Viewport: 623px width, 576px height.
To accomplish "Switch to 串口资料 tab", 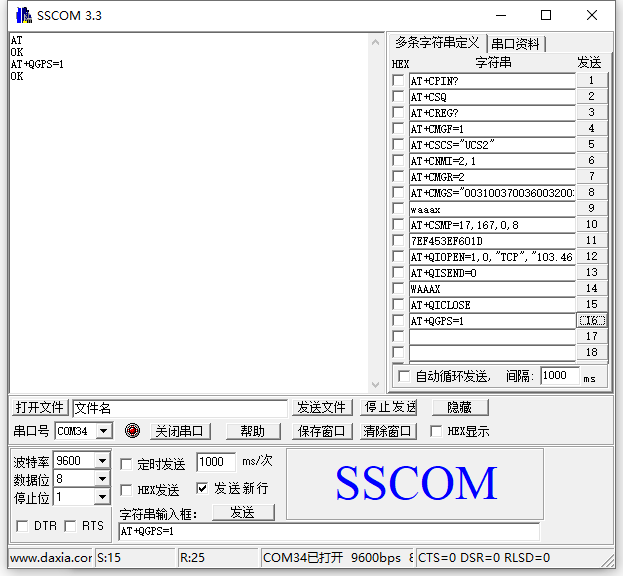I will [x=516, y=44].
